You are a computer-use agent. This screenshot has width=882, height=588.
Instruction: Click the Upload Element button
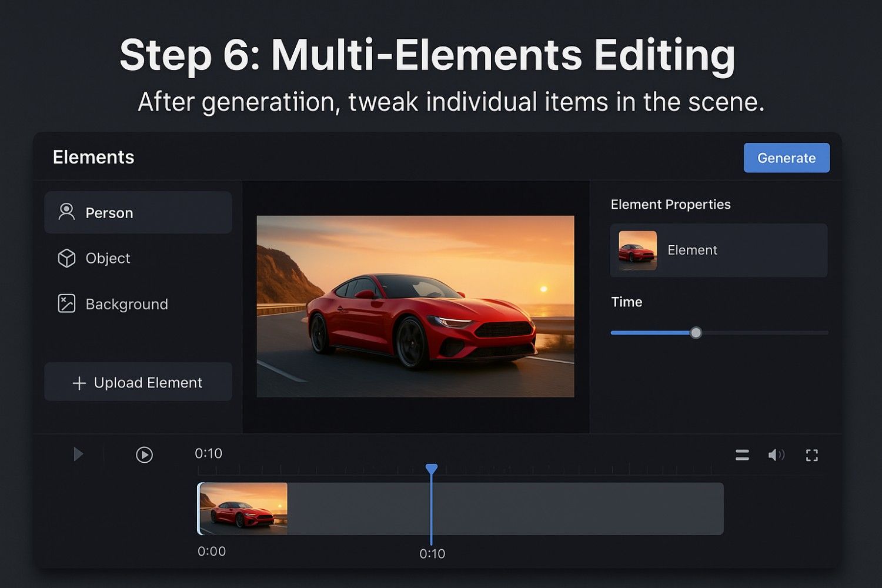138,382
